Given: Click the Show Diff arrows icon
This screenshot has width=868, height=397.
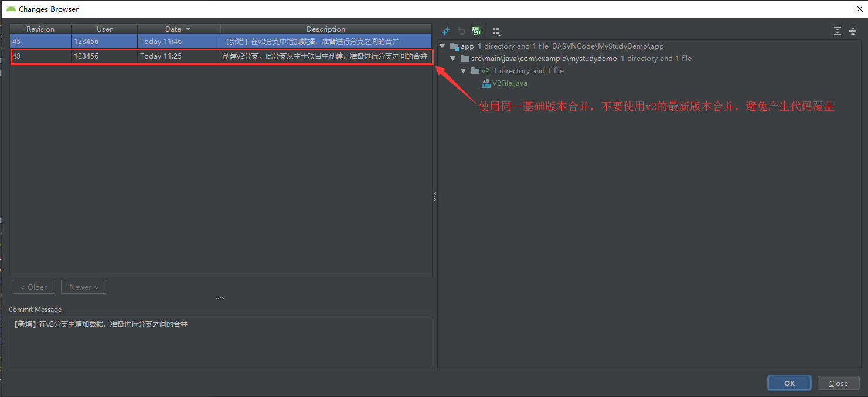Looking at the screenshot, I should [446, 31].
